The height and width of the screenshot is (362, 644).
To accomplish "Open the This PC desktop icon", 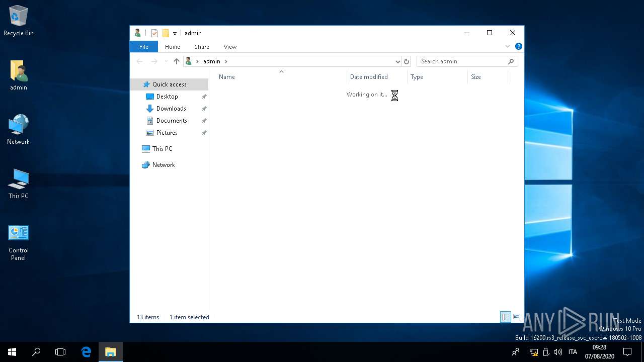I will pyautogui.click(x=19, y=184).
